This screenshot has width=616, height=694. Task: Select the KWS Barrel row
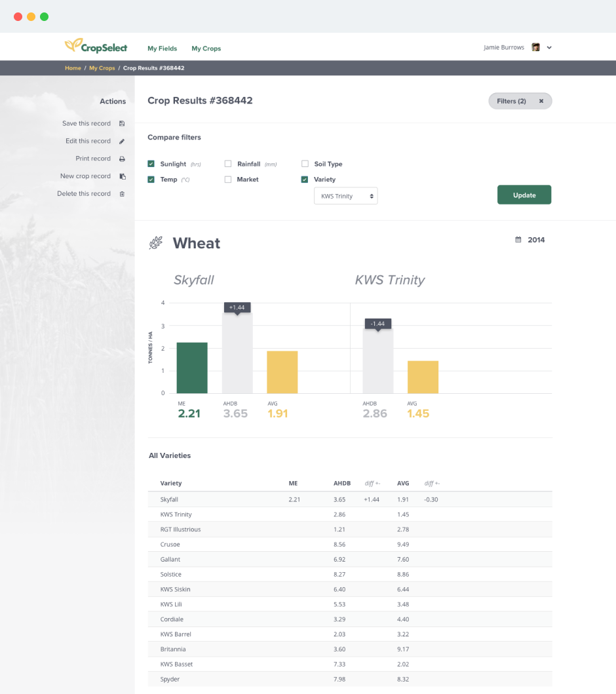[x=350, y=634]
